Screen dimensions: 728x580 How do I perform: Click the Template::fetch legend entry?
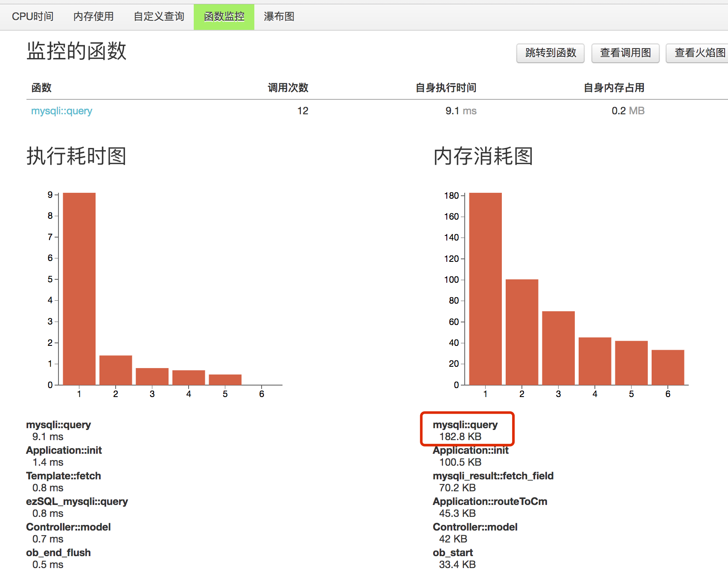64,476
